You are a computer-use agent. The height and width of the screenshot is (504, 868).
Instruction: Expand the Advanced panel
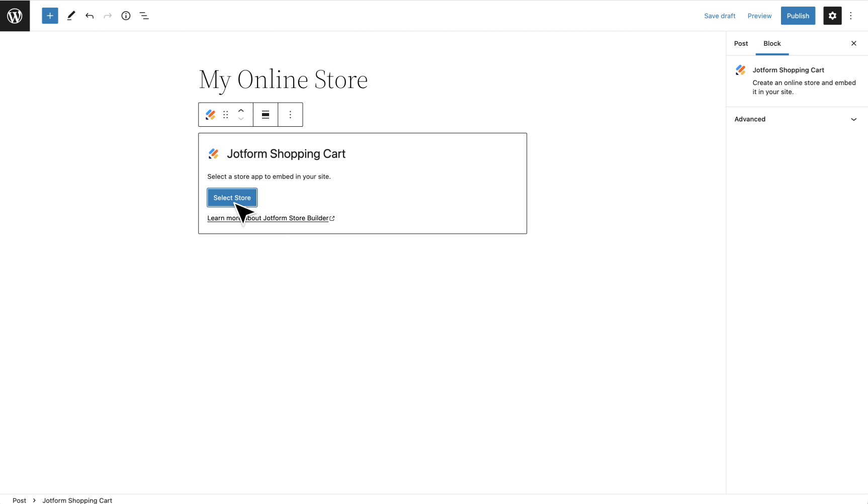coord(797,119)
